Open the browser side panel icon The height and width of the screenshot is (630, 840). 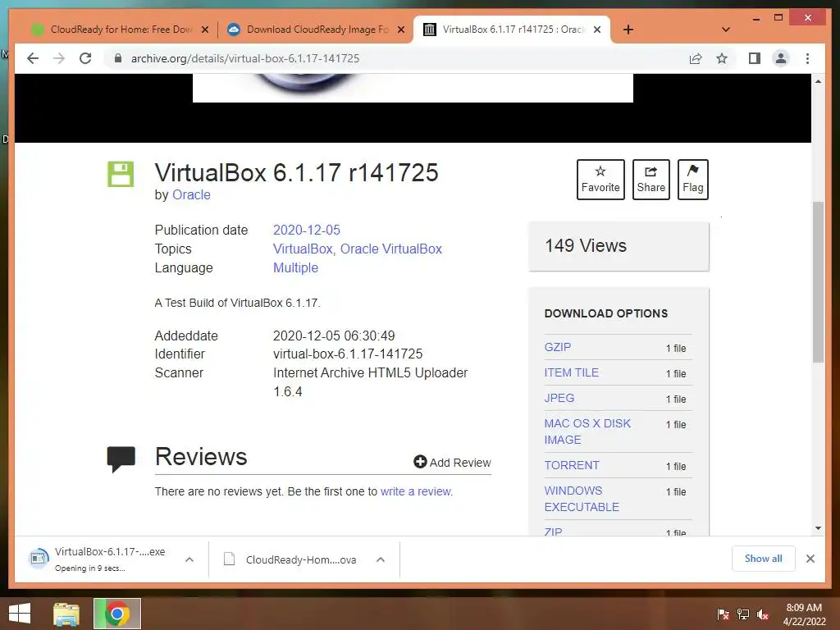[755, 58]
